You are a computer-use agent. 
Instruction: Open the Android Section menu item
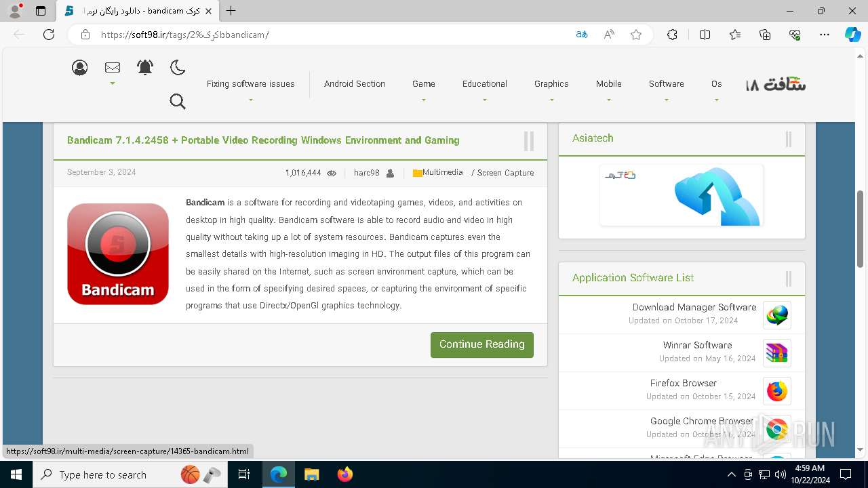(x=354, y=84)
